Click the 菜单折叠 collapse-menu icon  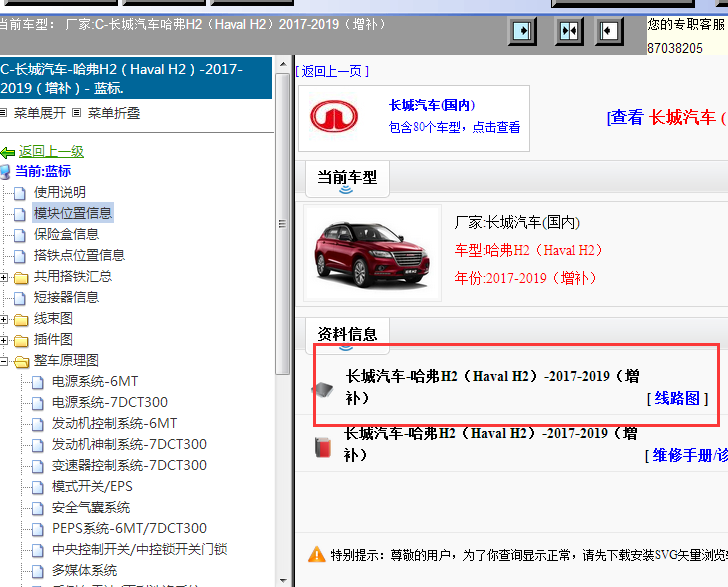tap(77, 112)
